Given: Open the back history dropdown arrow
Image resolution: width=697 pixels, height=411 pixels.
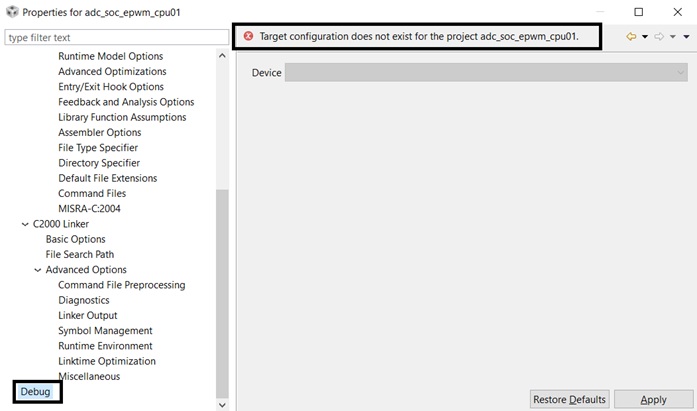Looking at the screenshot, I should (x=645, y=36).
